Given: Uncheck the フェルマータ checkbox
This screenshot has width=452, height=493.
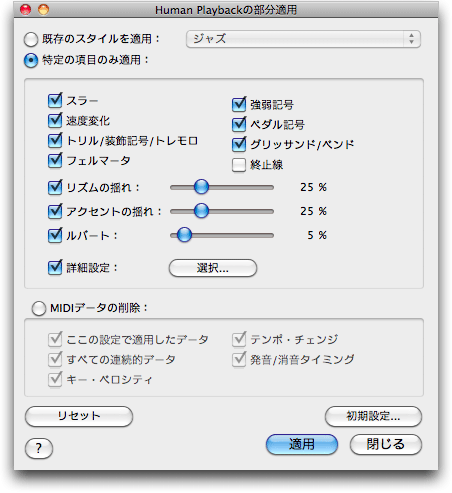Looking at the screenshot, I should point(55,160).
